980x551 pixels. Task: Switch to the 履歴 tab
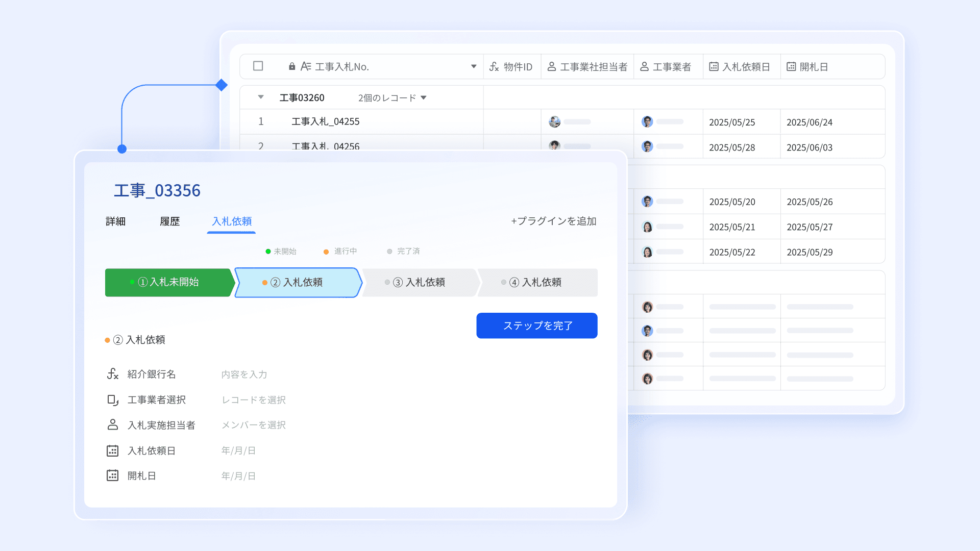169,221
